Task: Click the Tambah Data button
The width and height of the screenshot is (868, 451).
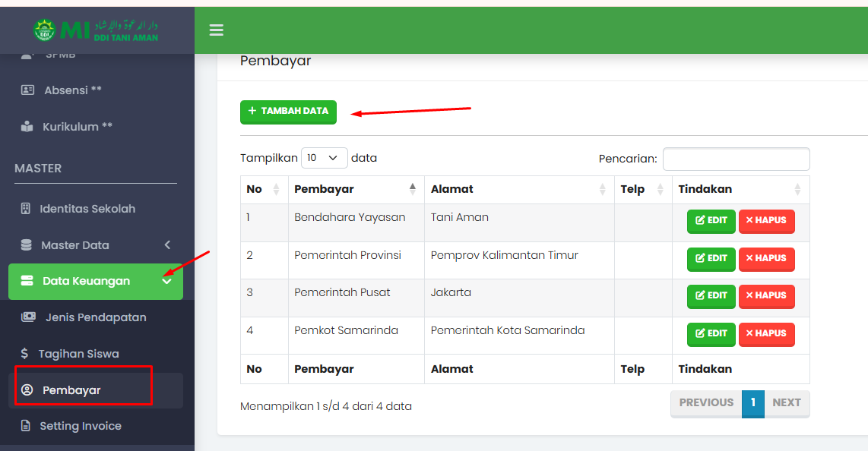Action: tap(288, 112)
